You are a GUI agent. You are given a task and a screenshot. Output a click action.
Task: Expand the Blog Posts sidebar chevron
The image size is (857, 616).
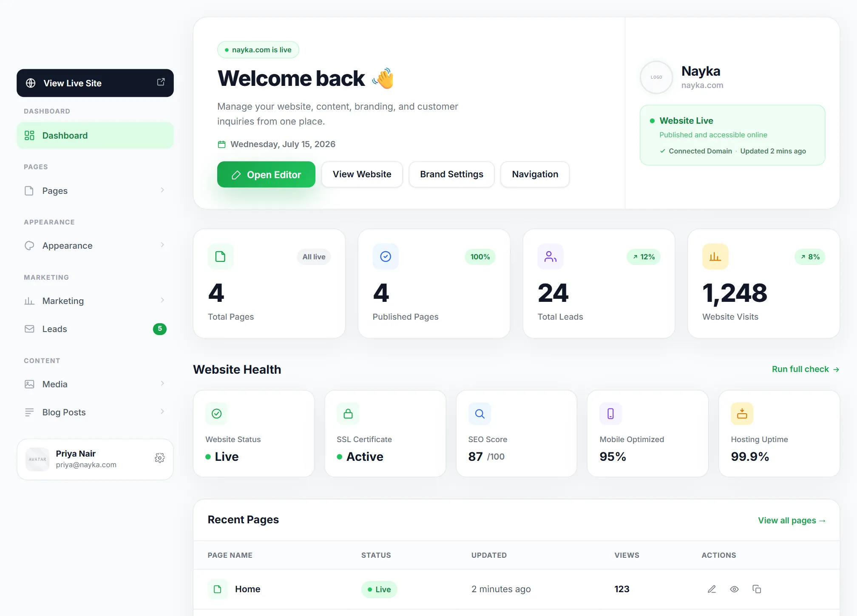click(x=162, y=412)
